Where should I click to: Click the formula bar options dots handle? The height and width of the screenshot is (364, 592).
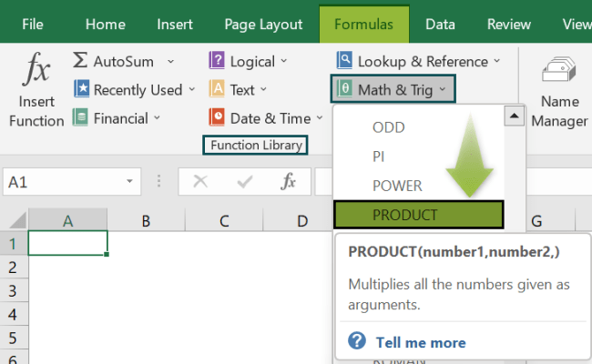159,181
